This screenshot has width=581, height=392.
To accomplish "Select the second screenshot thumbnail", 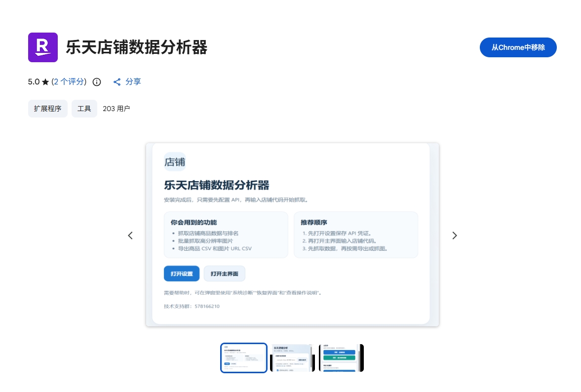I will (292, 358).
